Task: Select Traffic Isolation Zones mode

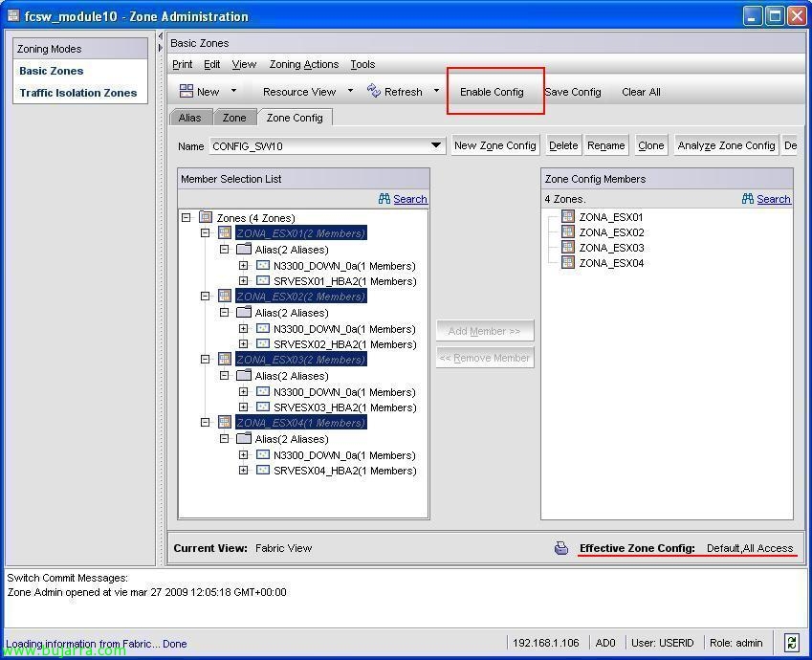Action: click(78, 93)
